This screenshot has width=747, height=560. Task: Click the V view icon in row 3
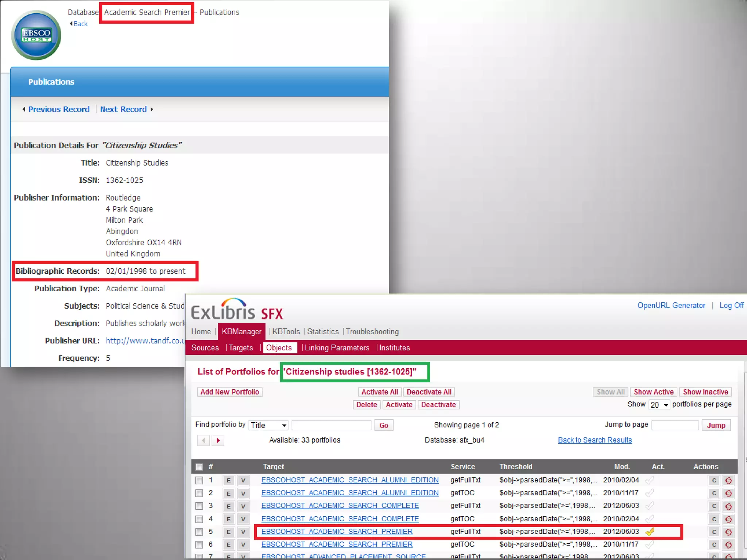[x=243, y=506]
